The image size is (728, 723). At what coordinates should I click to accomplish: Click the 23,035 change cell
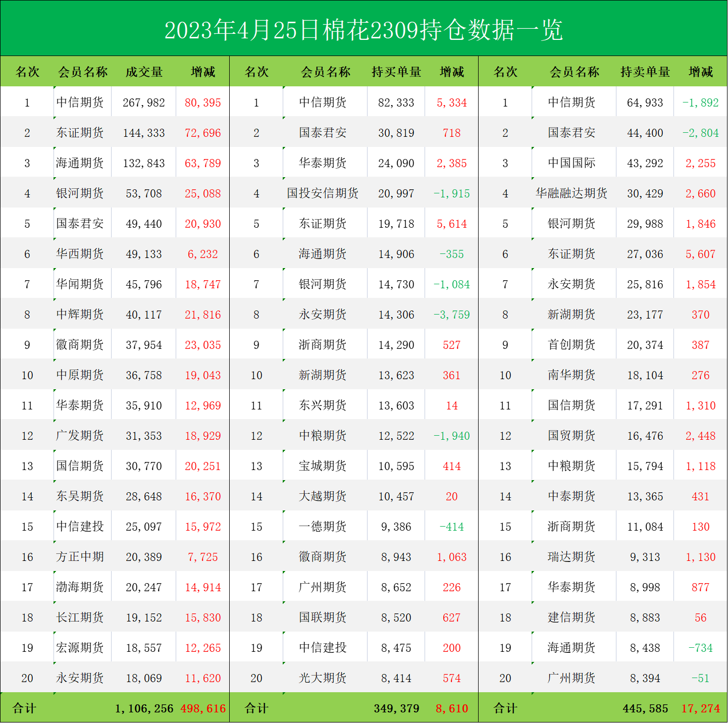[203, 345]
